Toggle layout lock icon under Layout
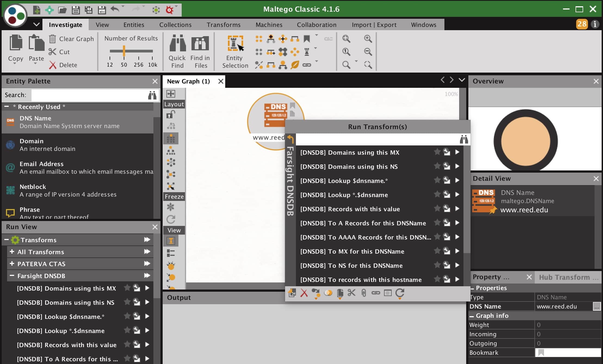The image size is (603, 364). [x=171, y=115]
